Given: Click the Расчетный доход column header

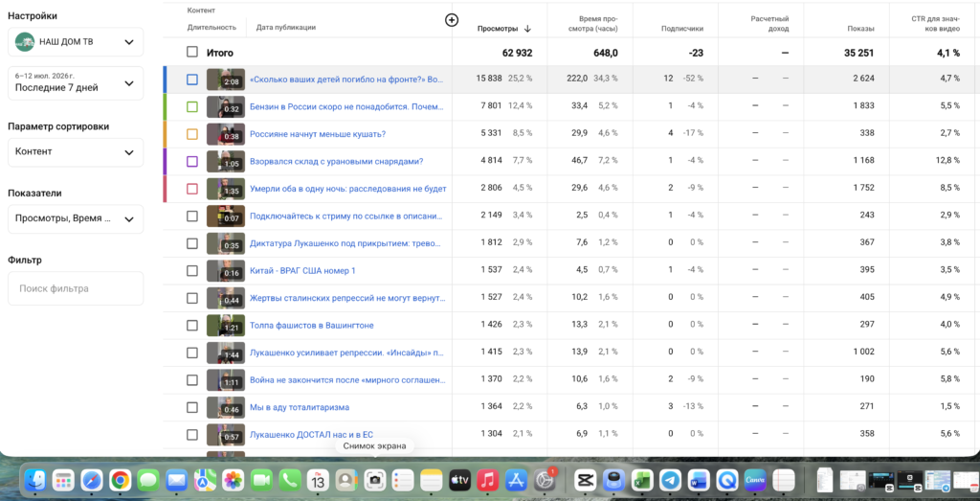Looking at the screenshot, I should coord(769,24).
